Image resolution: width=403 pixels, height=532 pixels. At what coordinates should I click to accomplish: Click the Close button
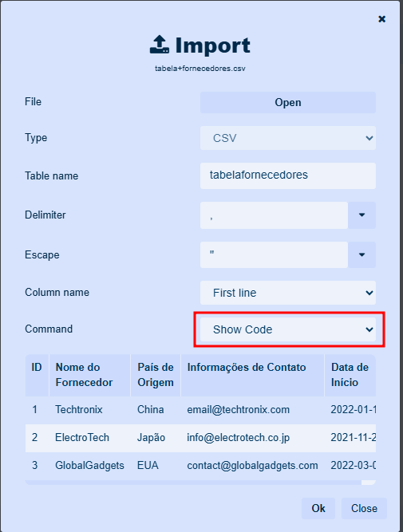click(x=364, y=508)
